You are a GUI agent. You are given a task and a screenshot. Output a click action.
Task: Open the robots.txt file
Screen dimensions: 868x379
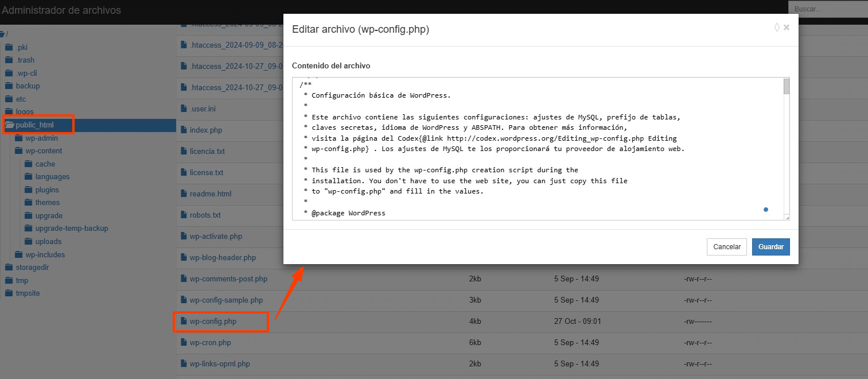tap(205, 215)
